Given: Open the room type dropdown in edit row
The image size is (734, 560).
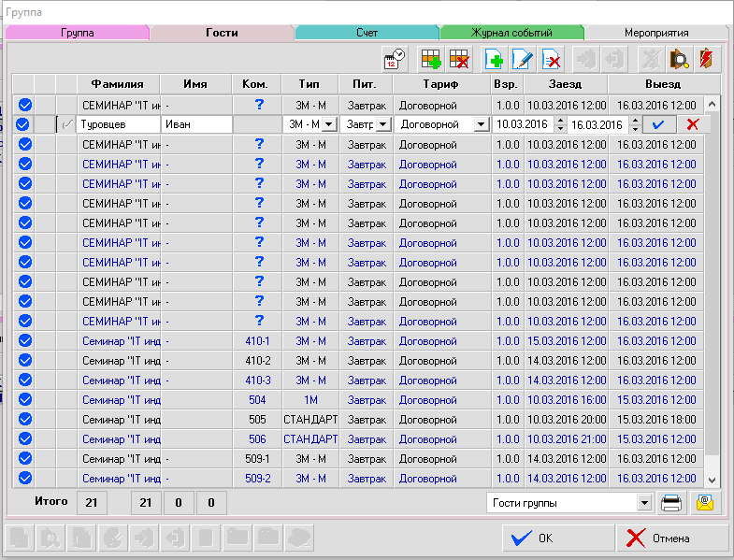Looking at the screenshot, I should [x=329, y=124].
